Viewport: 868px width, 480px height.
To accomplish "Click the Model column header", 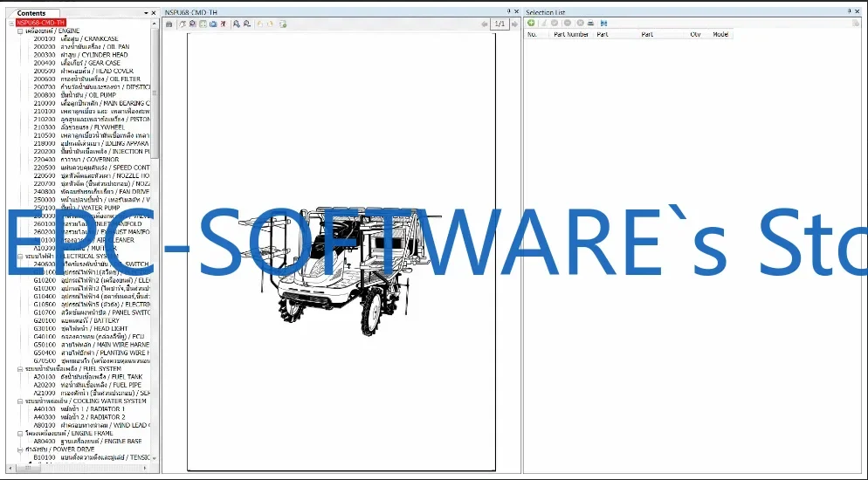I will tap(720, 34).
